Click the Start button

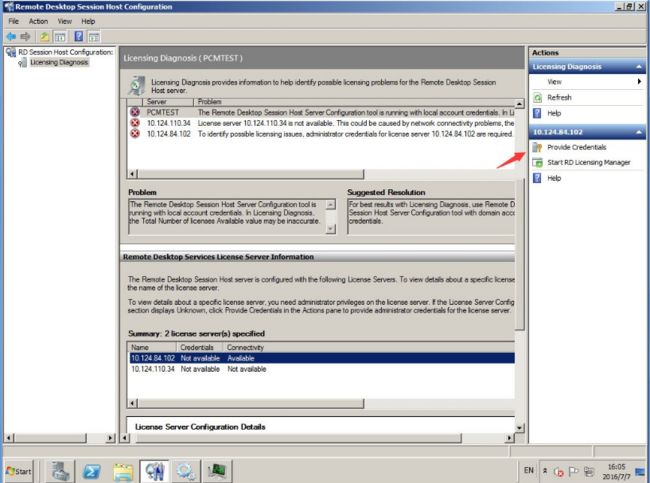(18, 471)
